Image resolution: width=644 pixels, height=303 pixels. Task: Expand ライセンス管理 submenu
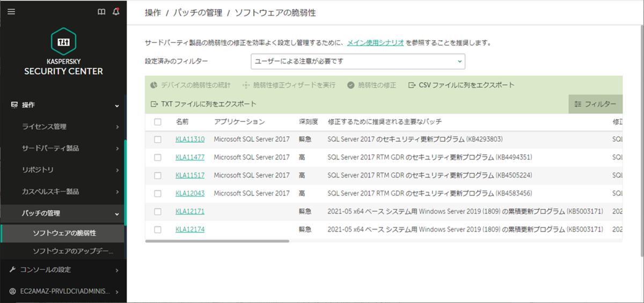(x=117, y=127)
